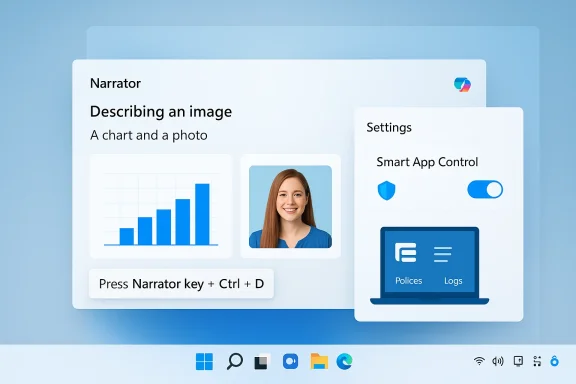Screen dimensions: 576x384
Task: Click the 'Settings' panel title
Action: (x=389, y=128)
